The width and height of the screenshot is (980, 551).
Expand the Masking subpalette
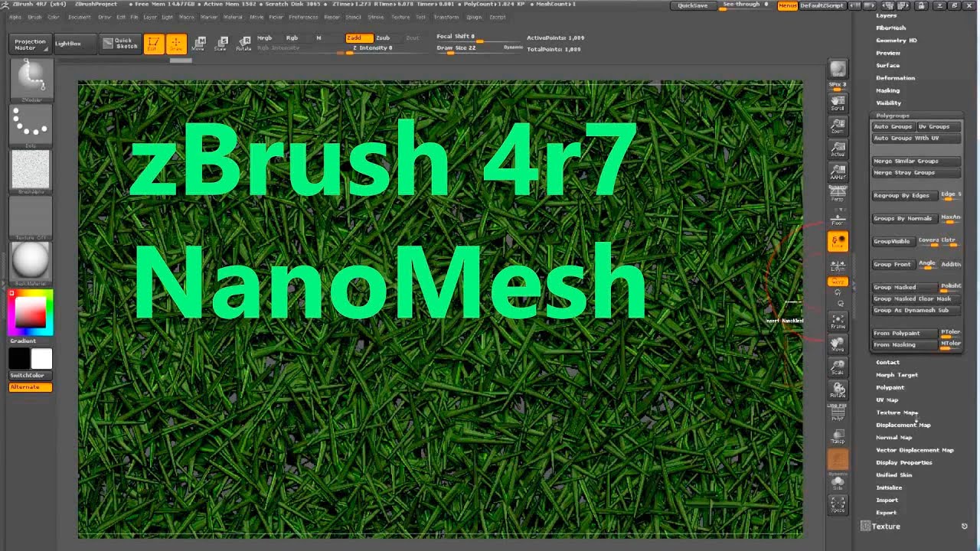pyautogui.click(x=888, y=90)
